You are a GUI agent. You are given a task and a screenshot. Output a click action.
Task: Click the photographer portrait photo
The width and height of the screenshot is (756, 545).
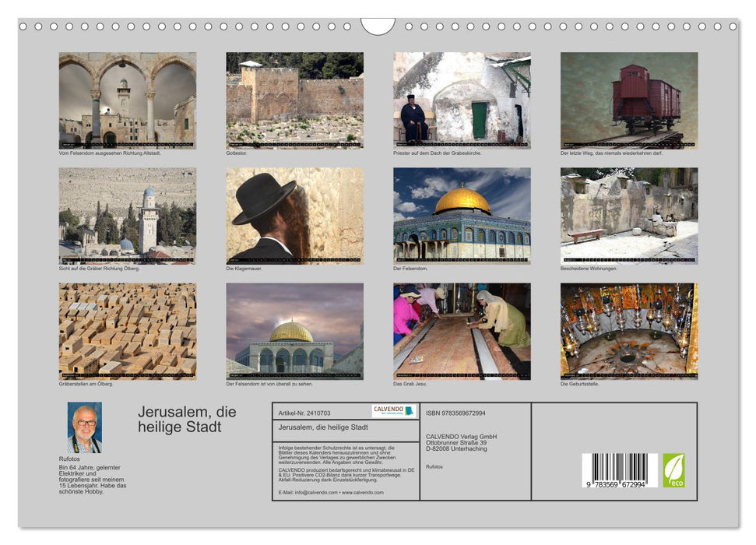coord(84,427)
